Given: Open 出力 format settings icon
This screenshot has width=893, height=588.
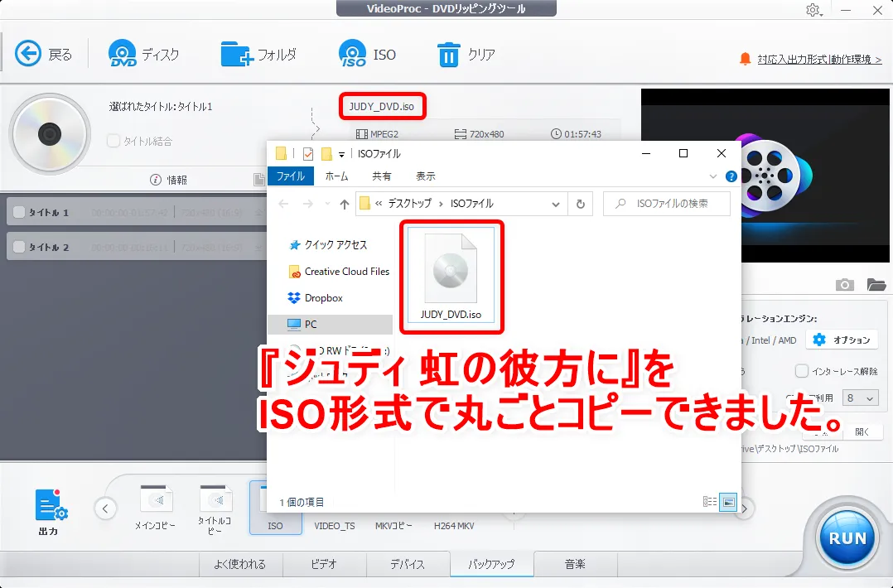Looking at the screenshot, I should click(50, 512).
